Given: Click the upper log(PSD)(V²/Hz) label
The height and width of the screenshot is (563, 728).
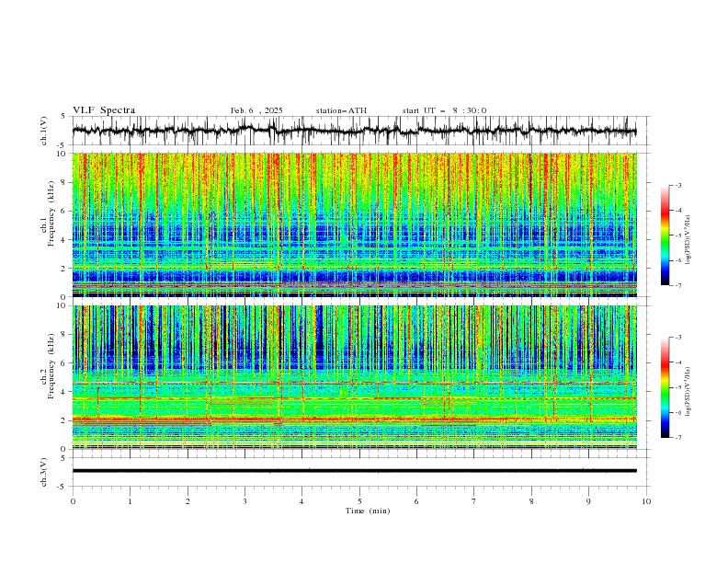Looking at the screenshot, I should [688, 240].
